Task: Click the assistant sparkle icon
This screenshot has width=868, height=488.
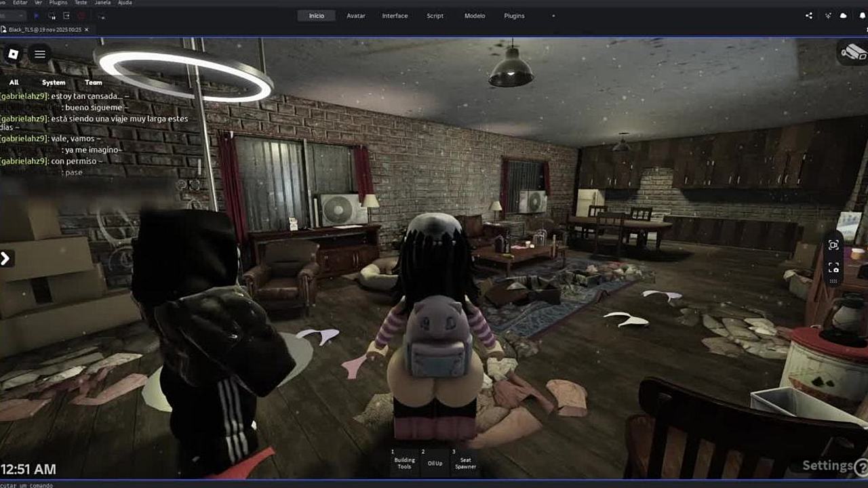Action: coord(828,16)
